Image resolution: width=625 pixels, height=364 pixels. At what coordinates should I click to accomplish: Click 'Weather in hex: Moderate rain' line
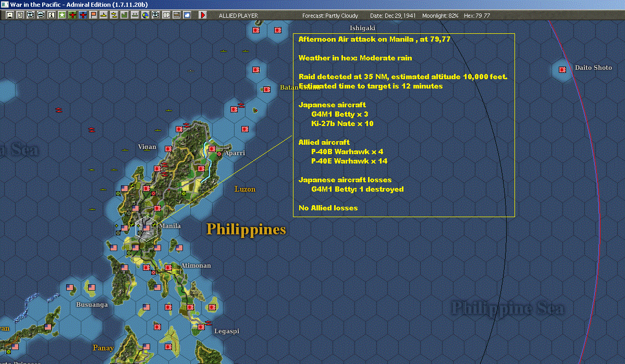(x=355, y=58)
